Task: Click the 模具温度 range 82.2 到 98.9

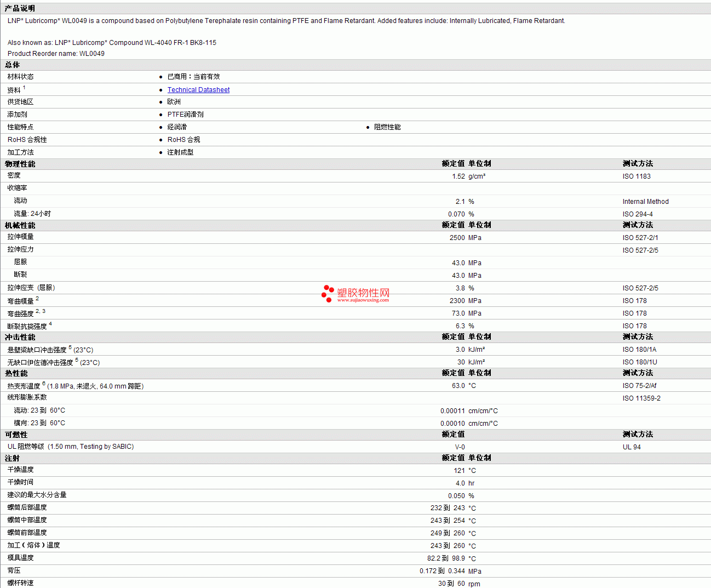Action: point(446,558)
